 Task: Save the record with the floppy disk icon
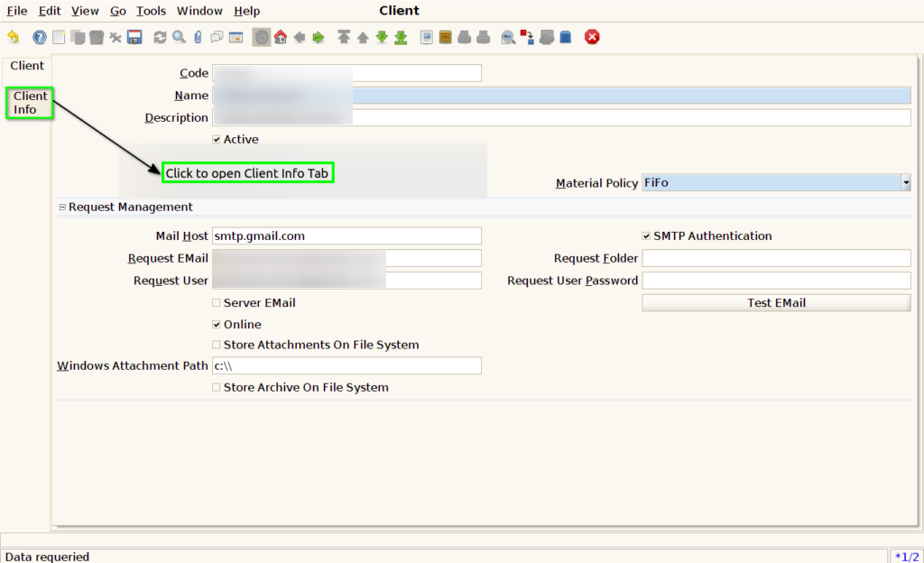(134, 37)
